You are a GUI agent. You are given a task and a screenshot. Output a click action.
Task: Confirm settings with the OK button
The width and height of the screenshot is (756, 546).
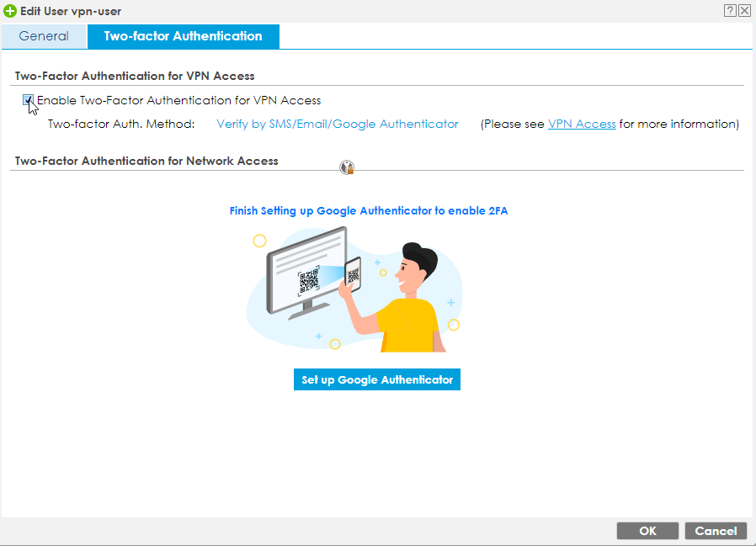coord(647,531)
